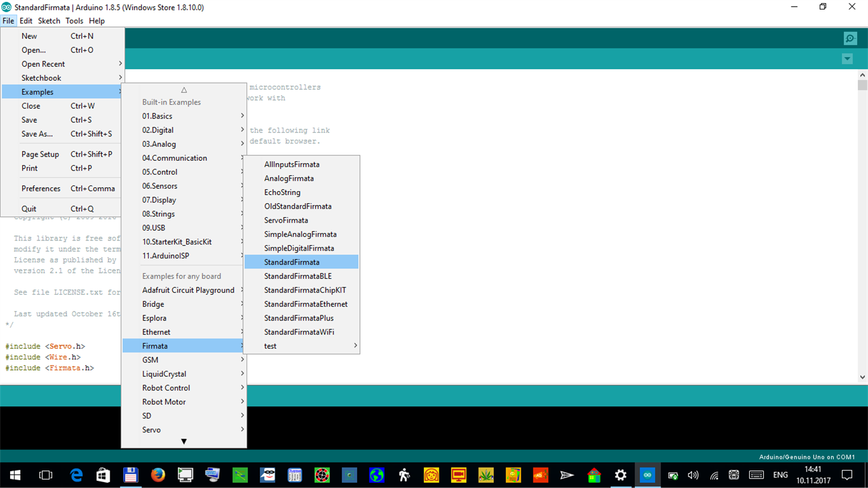Expand Ethernet examples

point(184,332)
